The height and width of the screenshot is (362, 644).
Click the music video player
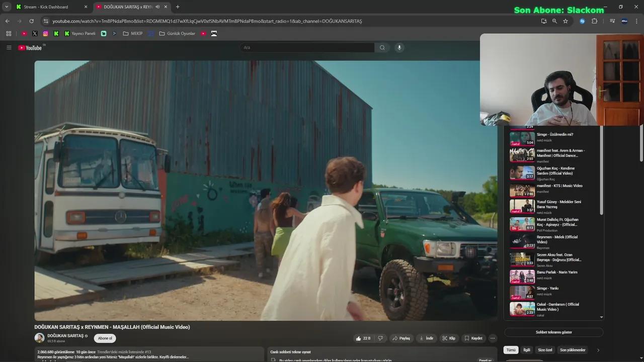click(266, 191)
